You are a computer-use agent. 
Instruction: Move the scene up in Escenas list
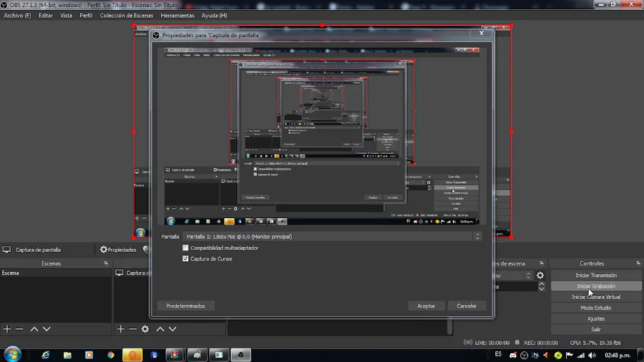34,329
